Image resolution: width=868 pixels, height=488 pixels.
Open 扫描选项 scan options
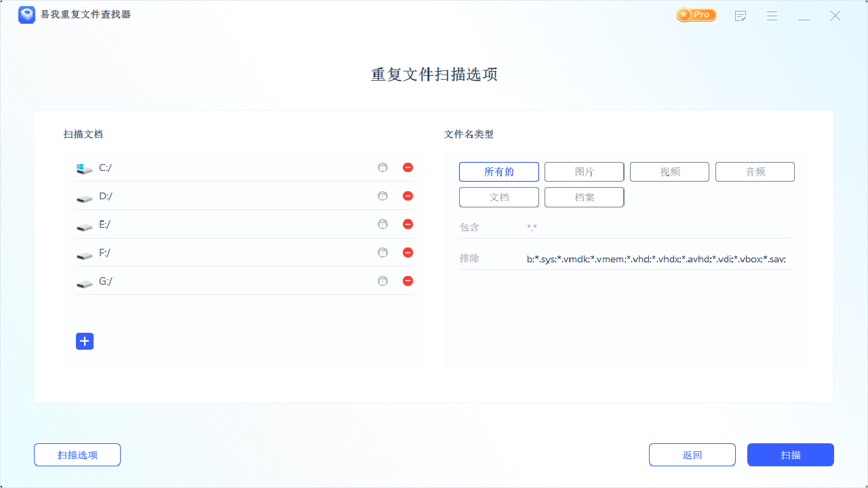(x=77, y=454)
